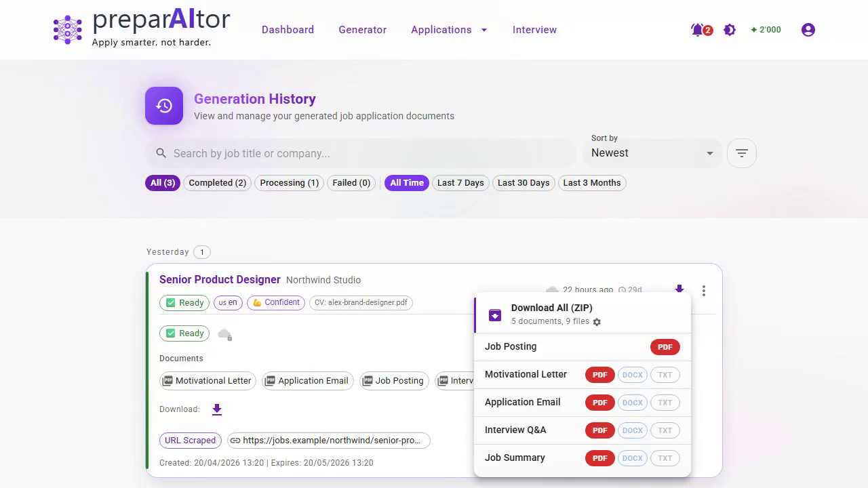Select the Processing (1) filter chip

click(x=289, y=183)
